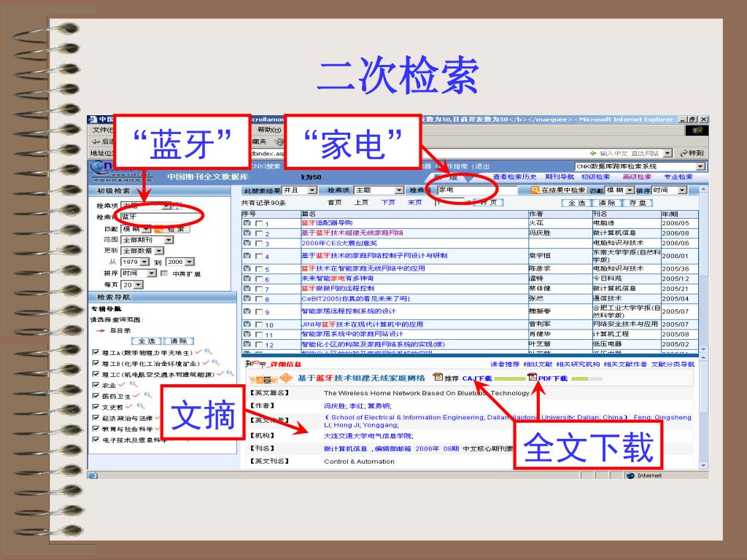This screenshot has height=560, width=747.
Task: Uncheck the 医药卫生 category checkbox
Action: point(96,396)
